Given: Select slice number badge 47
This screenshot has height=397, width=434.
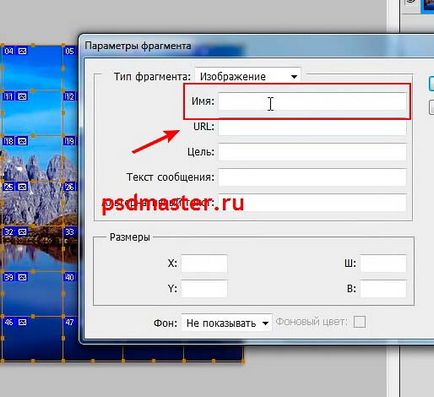Looking at the screenshot, I should pyautogui.click(x=69, y=322).
